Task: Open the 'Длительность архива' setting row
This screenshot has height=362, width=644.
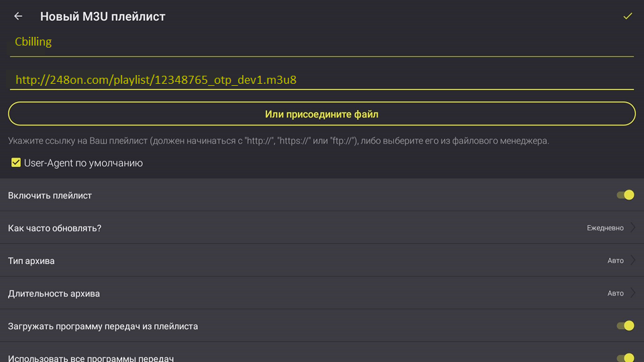Action: tap(321, 293)
